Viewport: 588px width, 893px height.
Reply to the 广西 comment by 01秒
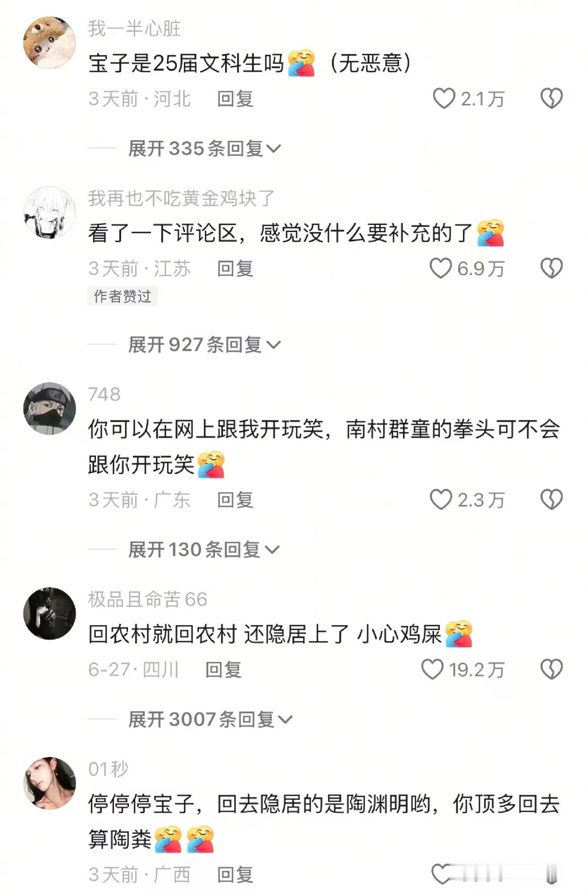(235, 875)
